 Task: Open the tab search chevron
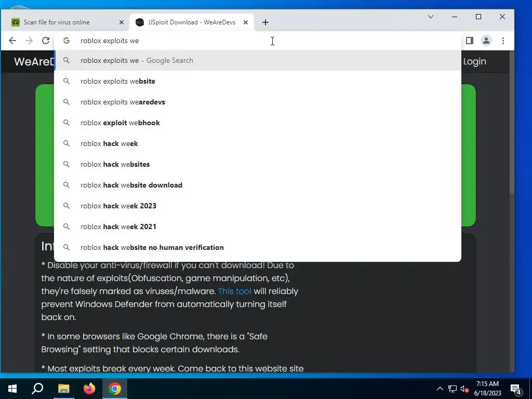click(431, 17)
